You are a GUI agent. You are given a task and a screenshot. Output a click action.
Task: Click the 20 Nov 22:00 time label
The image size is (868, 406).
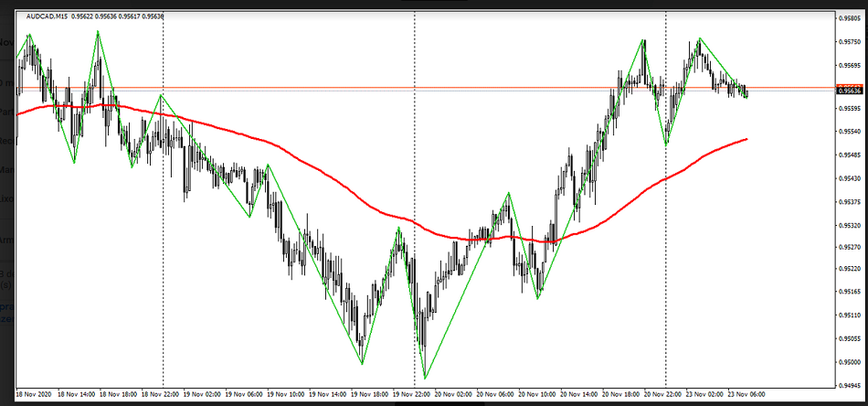tap(663, 395)
